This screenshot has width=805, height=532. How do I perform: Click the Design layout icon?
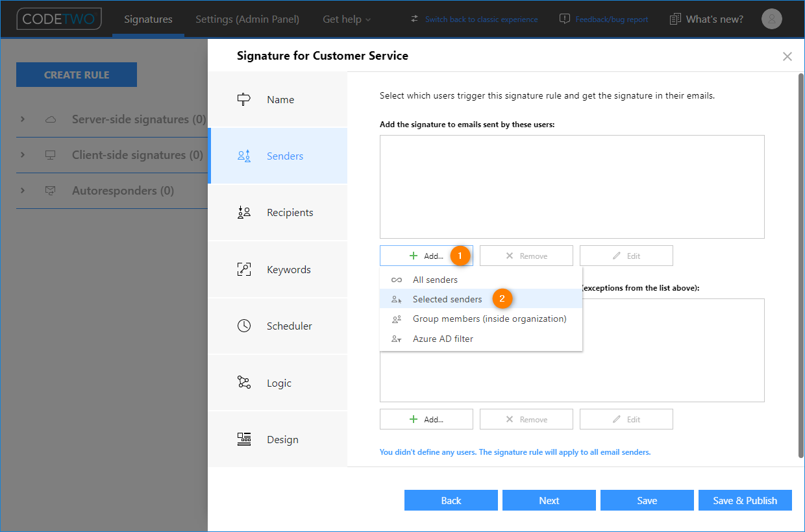[244, 439]
